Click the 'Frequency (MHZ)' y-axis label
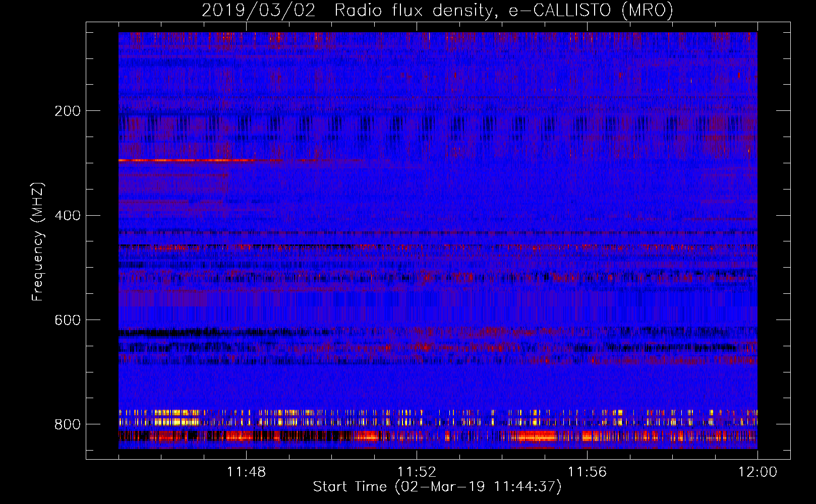The height and width of the screenshot is (504, 816). coord(38,242)
